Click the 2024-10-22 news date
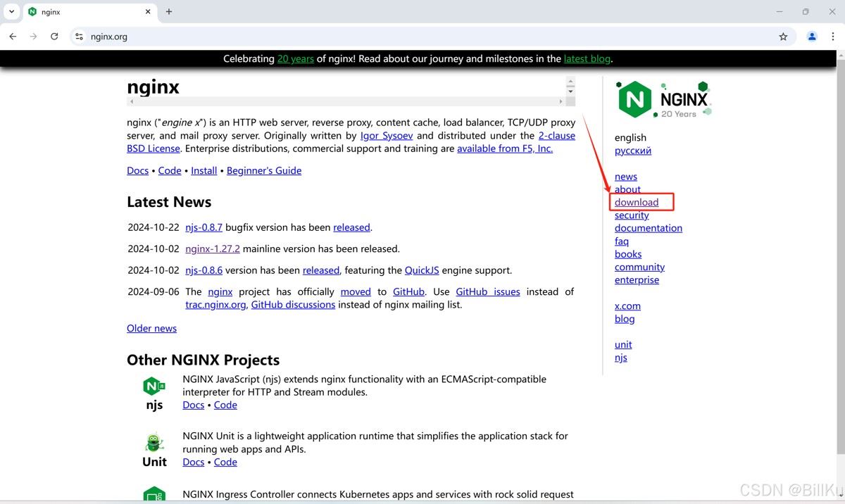Image resolution: width=845 pixels, height=504 pixels. (154, 227)
